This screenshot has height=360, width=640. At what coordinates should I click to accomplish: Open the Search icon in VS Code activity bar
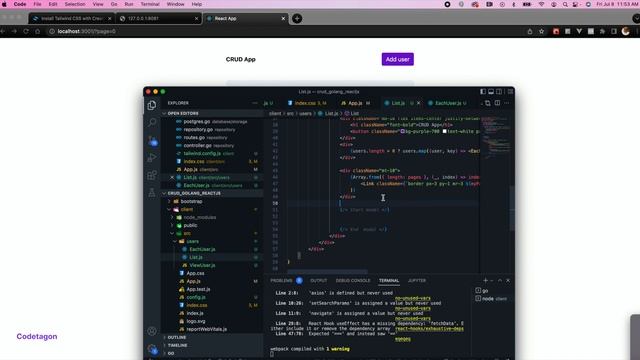[x=152, y=122]
